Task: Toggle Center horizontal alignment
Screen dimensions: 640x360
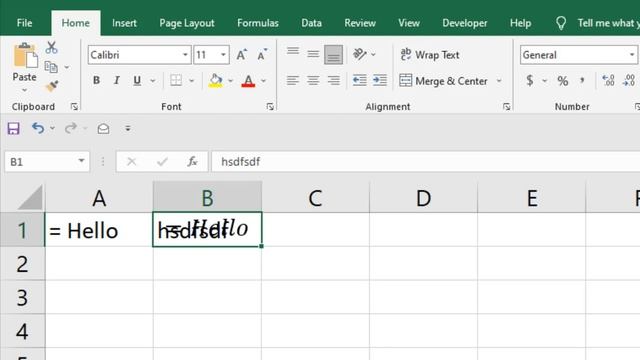Action: click(x=313, y=80)
